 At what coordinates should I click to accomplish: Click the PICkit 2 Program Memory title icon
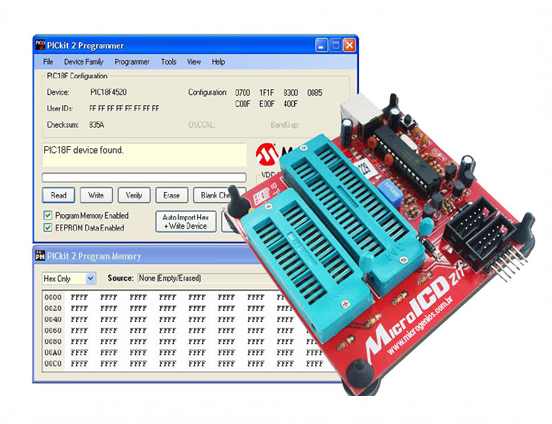coord(40,256)
